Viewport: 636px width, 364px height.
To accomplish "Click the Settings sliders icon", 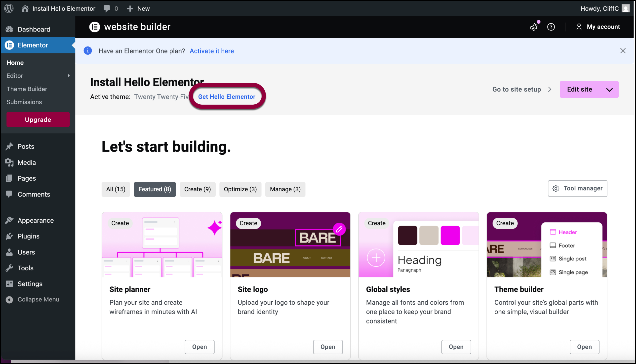I will click(x=9, y=284).
